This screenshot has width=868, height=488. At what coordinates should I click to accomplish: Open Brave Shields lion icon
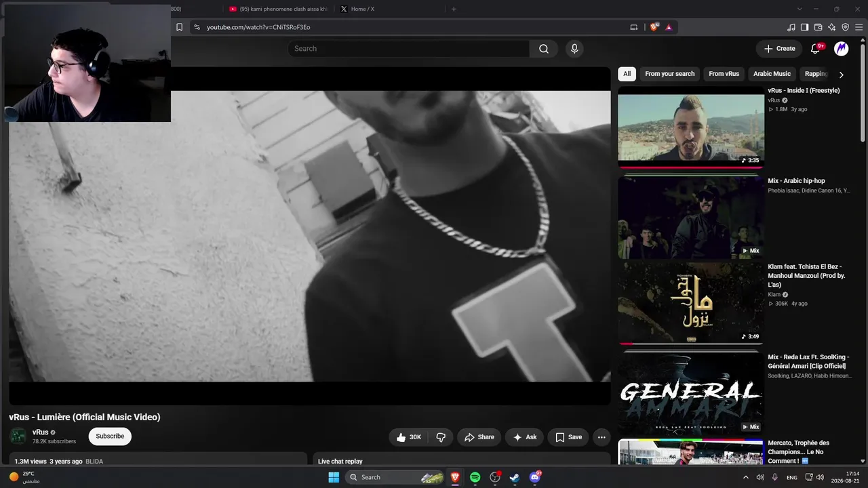(x=654, y=27)
